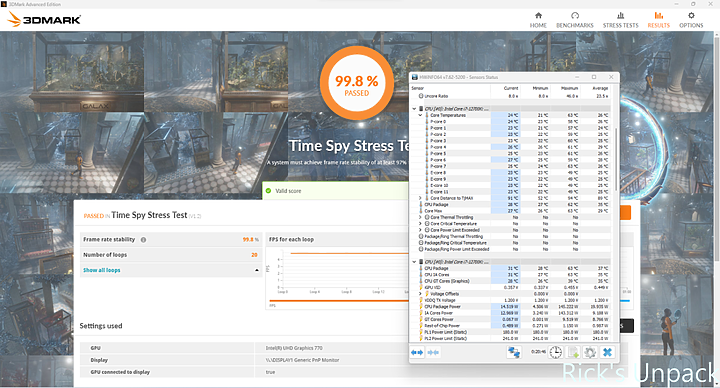The width and height of the screenshot is (720, 388).
Task: Select the CPU Package Power row
Action: point(510,306)
